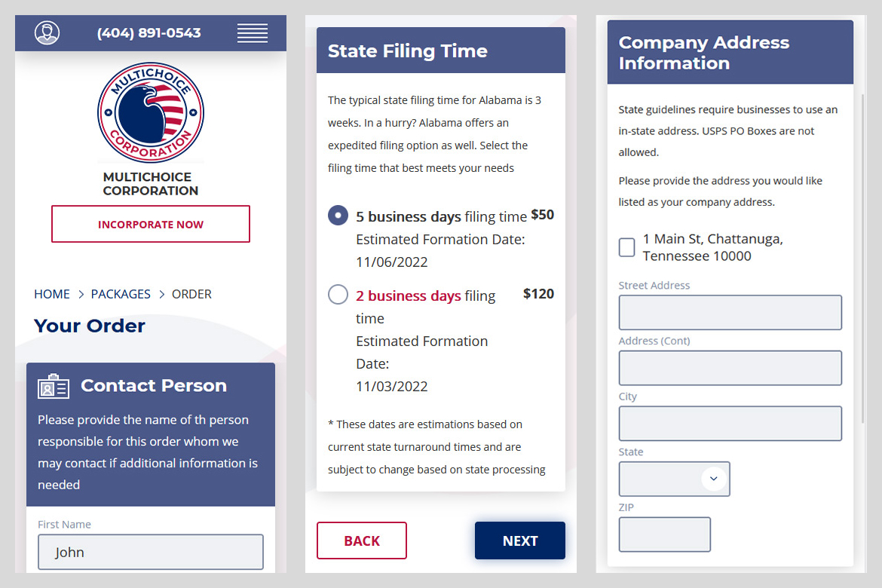Click the company address panel scrollbar
Viewport: 882px width, 588px height.
click(862, 259)
